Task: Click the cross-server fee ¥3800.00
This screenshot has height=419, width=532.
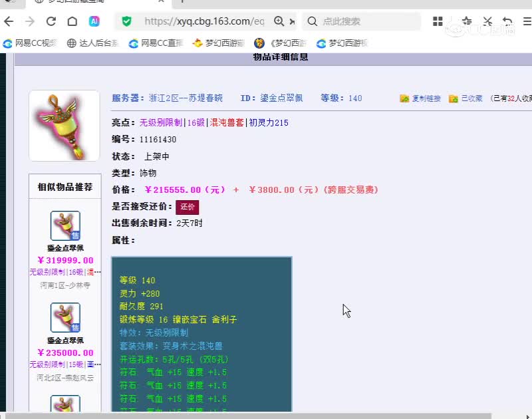Action: [285, 190]
